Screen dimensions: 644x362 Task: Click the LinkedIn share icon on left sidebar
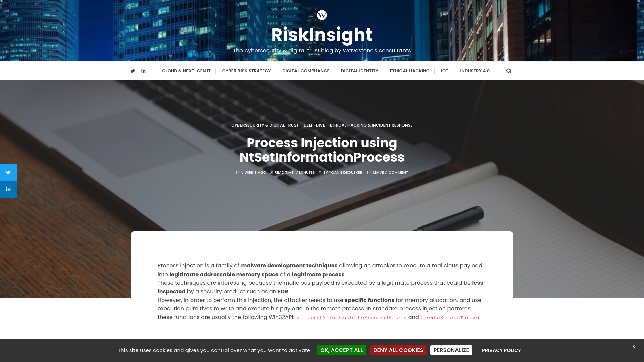tap(8, 189)
